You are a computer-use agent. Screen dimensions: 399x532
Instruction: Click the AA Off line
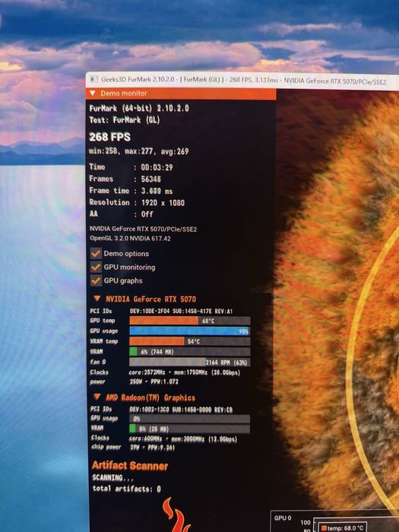coord(122,214)
